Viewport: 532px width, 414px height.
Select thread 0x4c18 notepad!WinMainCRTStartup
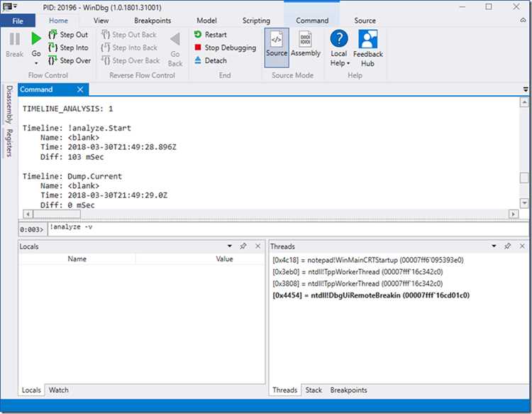[x=367, y=260]
